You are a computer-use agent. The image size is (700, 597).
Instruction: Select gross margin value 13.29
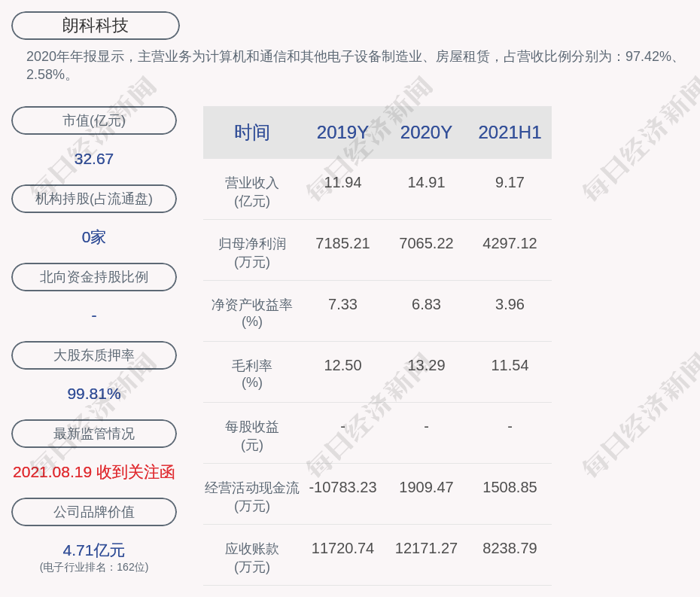pos(426,365)
